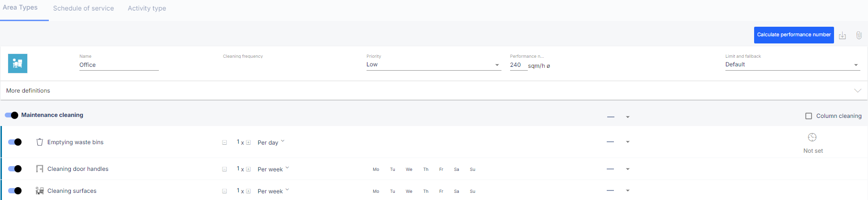
Task: Click the Office area type icon
Action: 18,63
